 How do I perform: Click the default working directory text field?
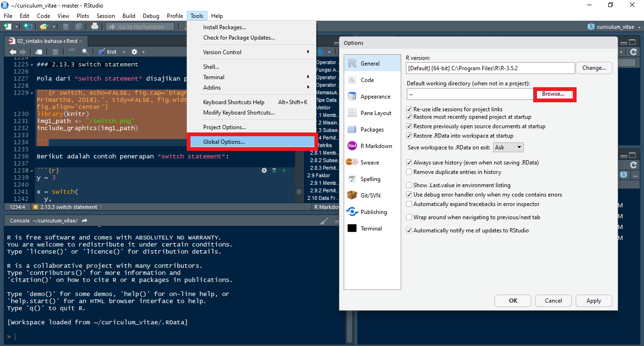point(470,94)
